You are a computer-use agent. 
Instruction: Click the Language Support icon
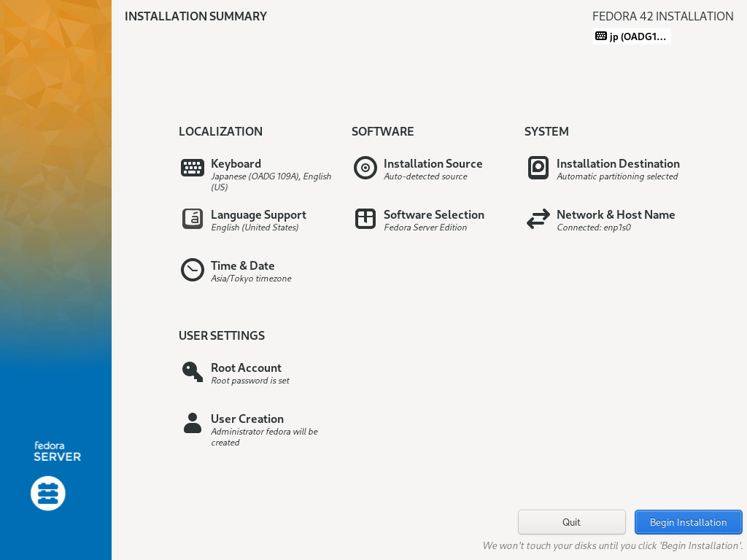(x=193, y=219)
